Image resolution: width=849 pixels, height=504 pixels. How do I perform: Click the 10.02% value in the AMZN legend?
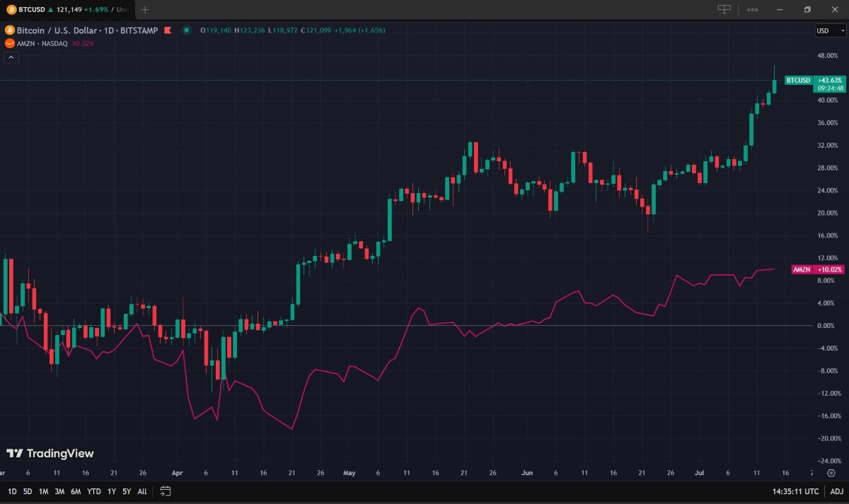[x=83, y=44]
